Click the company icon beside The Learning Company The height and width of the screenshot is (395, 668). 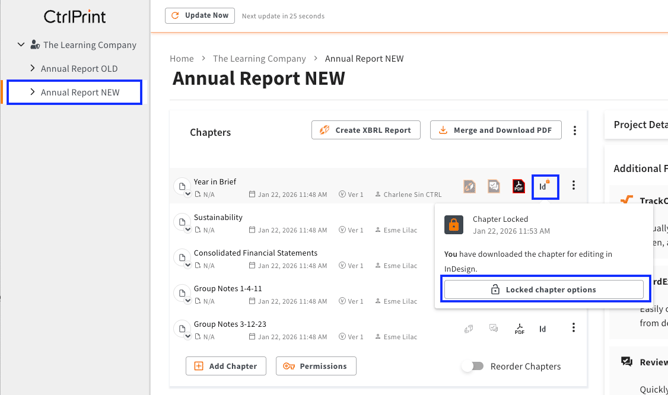point(35,44)
